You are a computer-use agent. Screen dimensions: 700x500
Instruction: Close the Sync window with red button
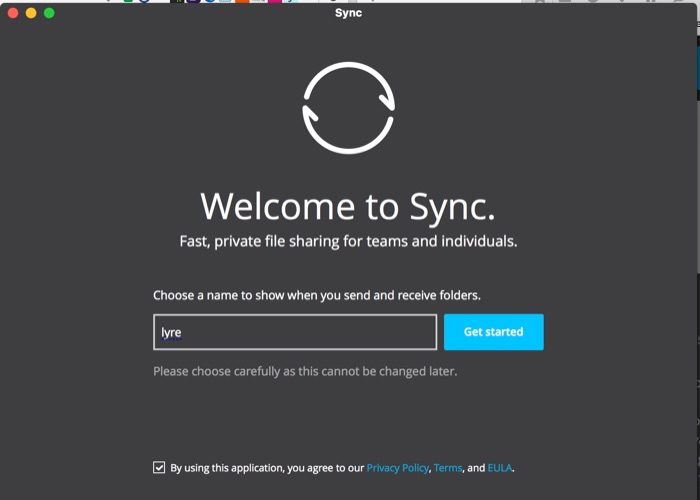[13, 13]
